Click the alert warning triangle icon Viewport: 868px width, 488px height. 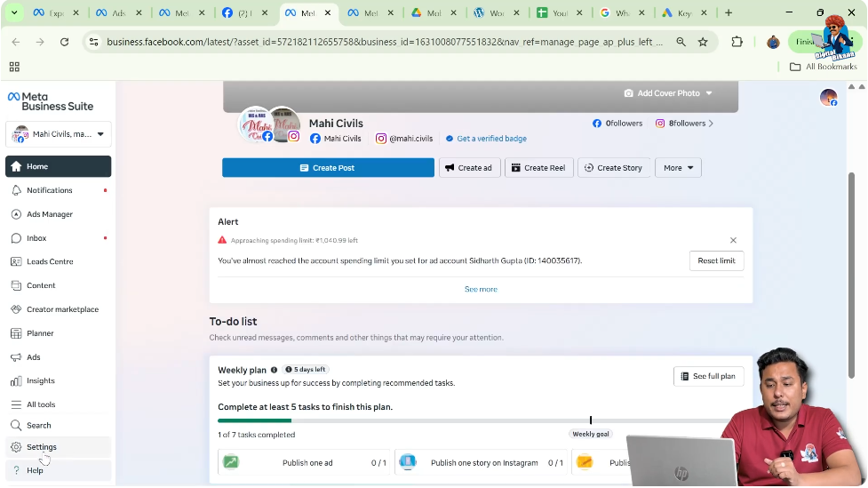pos(222,240)
